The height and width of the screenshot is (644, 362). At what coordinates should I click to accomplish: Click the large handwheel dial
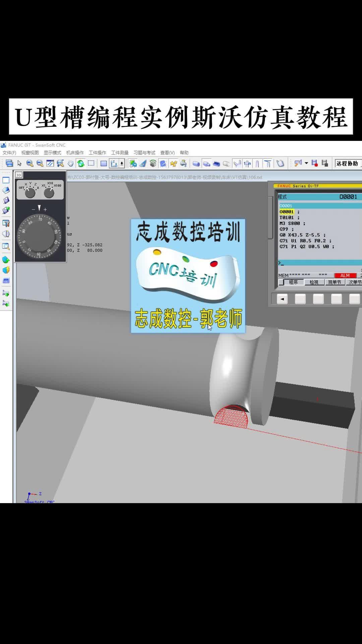tap(40, 236)
